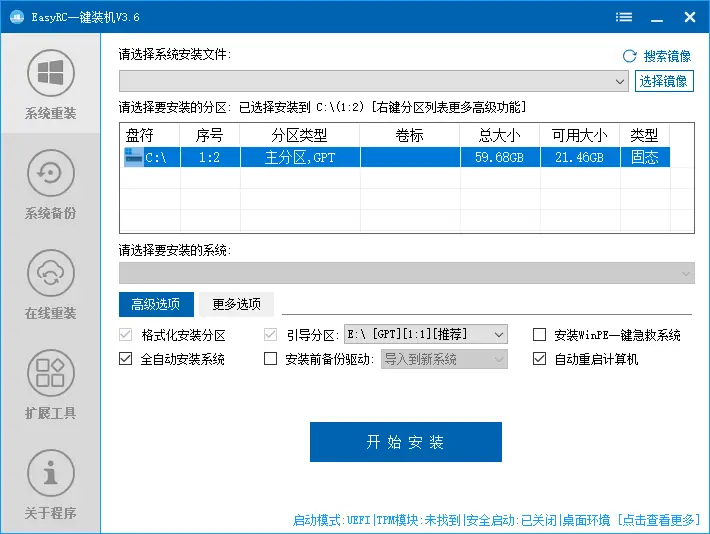The height and width of the screenshot is (534, 710).
Task: Open the 引导分区 E:\ dropdown
Action: pyautogui.click(x=499, y=334)
